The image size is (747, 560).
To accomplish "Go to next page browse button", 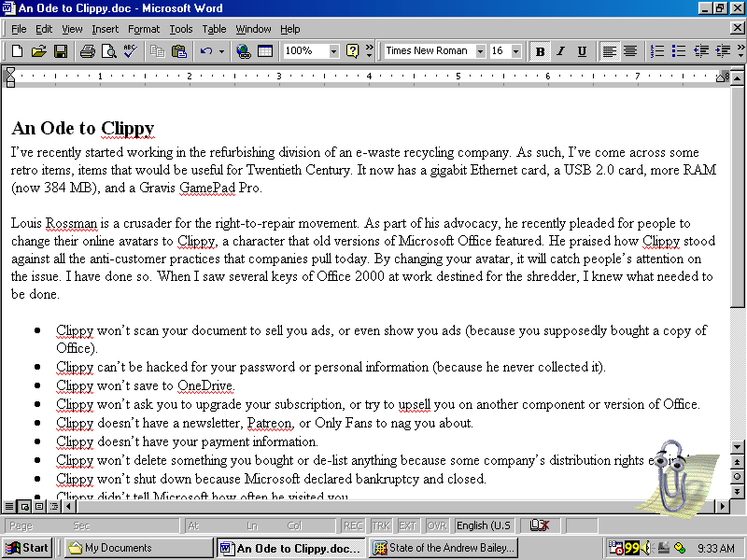I will click(x=737, y=491).
